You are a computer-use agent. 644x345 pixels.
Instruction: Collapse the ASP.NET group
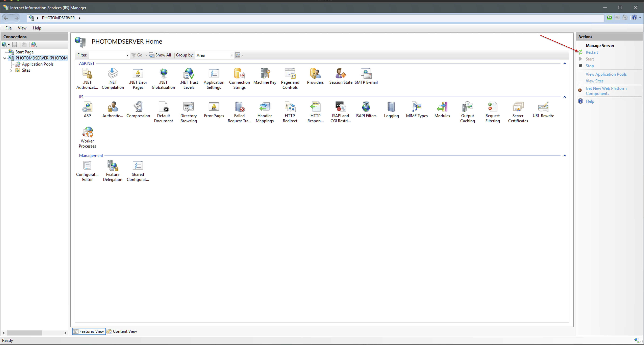tap(564, 63)
